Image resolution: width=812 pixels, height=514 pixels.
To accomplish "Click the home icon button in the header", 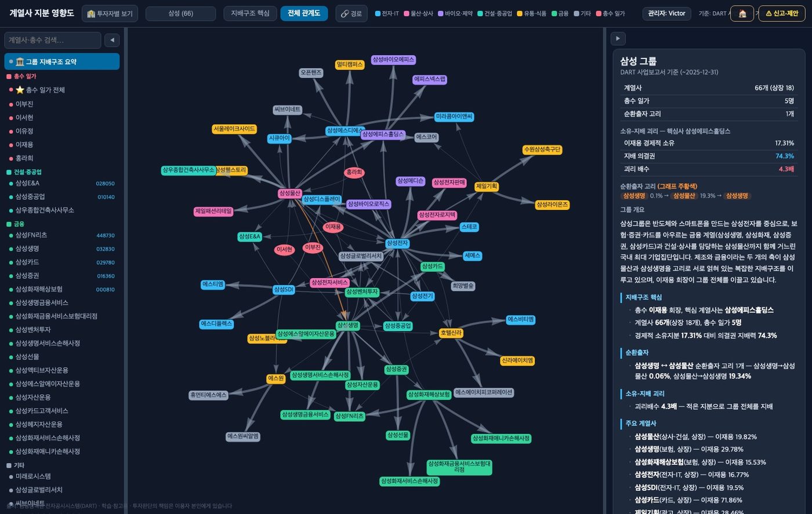I will [x=742, y=13].
